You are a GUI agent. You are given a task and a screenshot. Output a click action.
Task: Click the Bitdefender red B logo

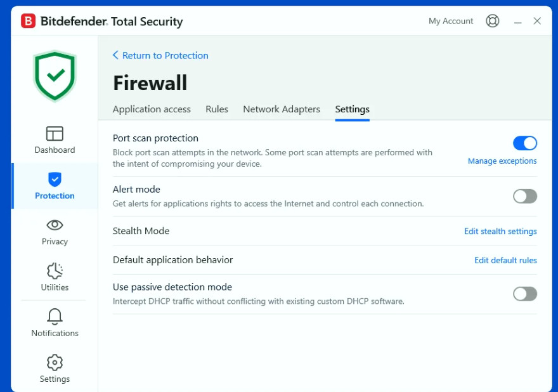coord(28,21)
